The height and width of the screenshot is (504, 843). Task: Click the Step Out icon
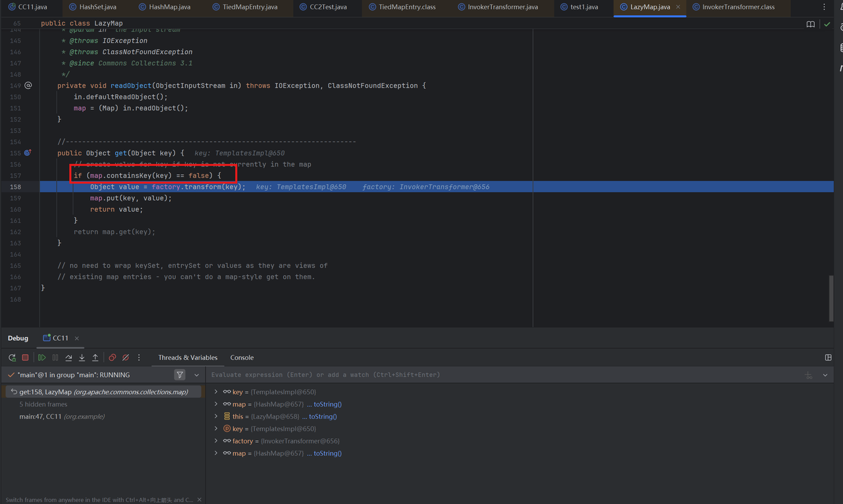point(95,358)
